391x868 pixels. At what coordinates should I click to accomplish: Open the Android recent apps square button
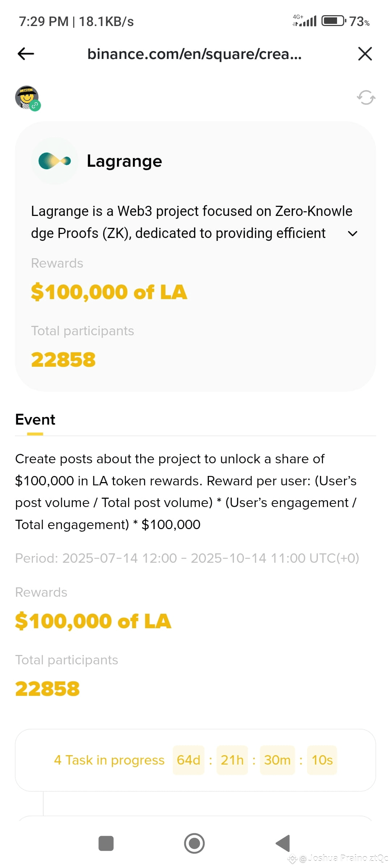(x=106, y=843)
